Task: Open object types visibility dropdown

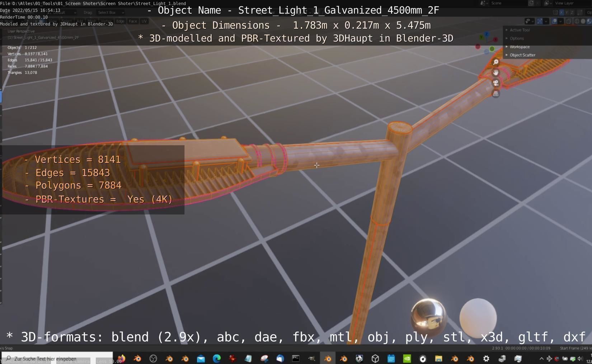Action: 530,21
